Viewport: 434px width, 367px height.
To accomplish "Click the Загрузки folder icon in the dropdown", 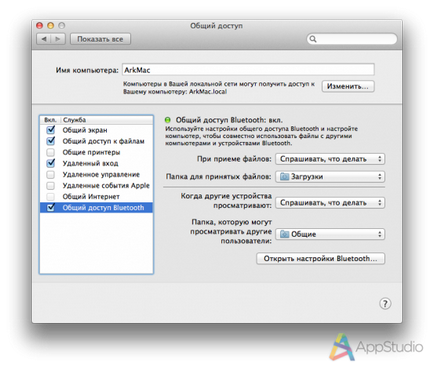I will coord(284,177).
